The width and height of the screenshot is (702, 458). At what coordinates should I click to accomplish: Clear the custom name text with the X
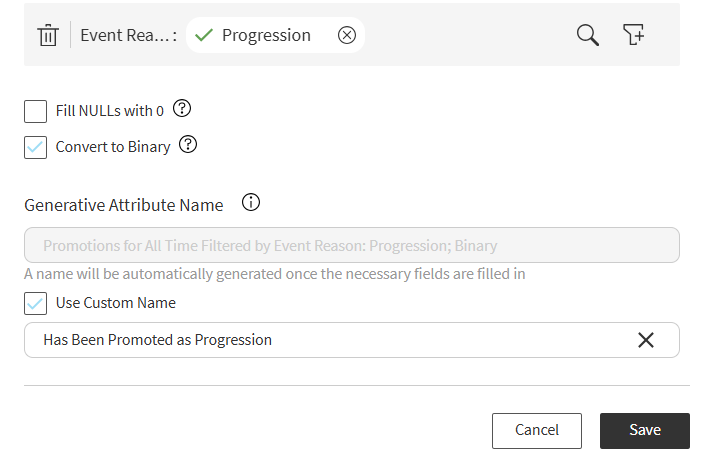coord(646,340)
